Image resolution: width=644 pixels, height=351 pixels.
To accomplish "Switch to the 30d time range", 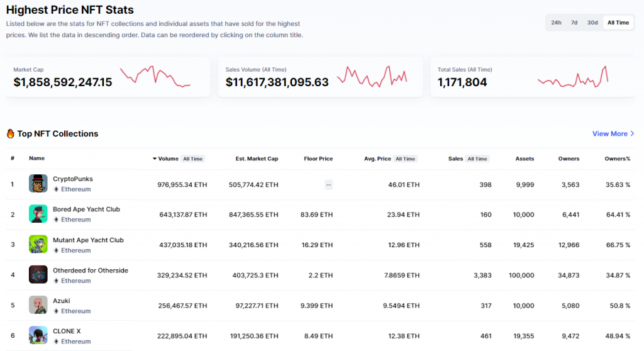I will [x=592, y=23].
